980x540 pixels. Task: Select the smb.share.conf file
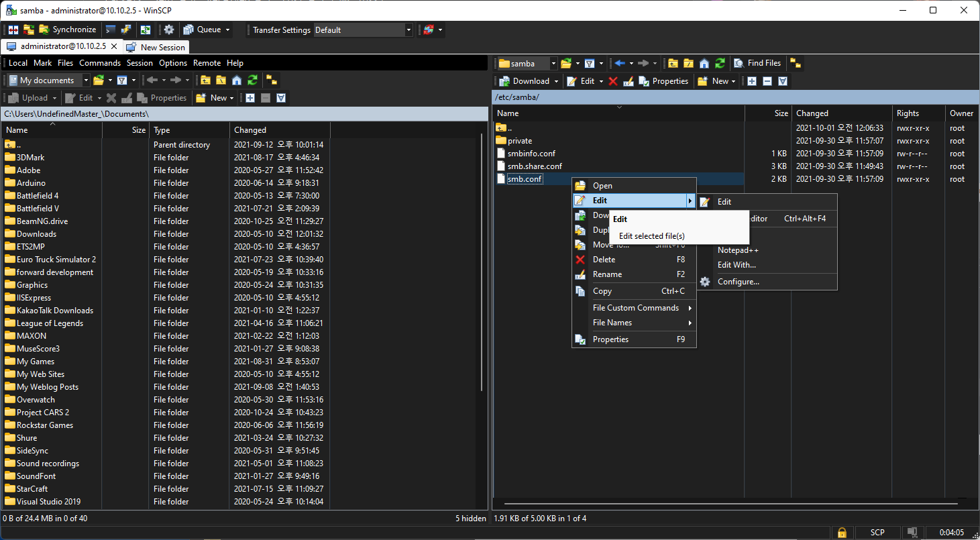[x=535, y=166]
